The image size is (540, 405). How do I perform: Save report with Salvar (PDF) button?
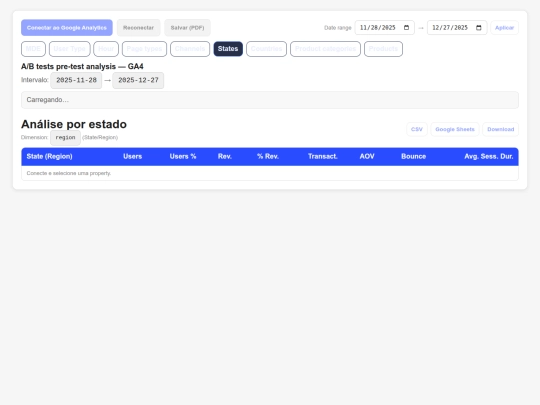(187, 28)
